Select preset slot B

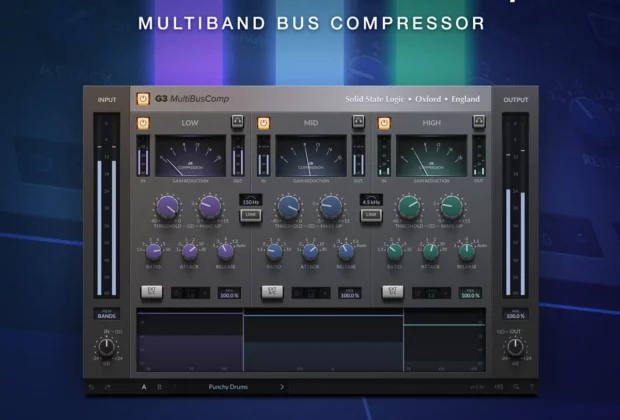pos(159,387)
